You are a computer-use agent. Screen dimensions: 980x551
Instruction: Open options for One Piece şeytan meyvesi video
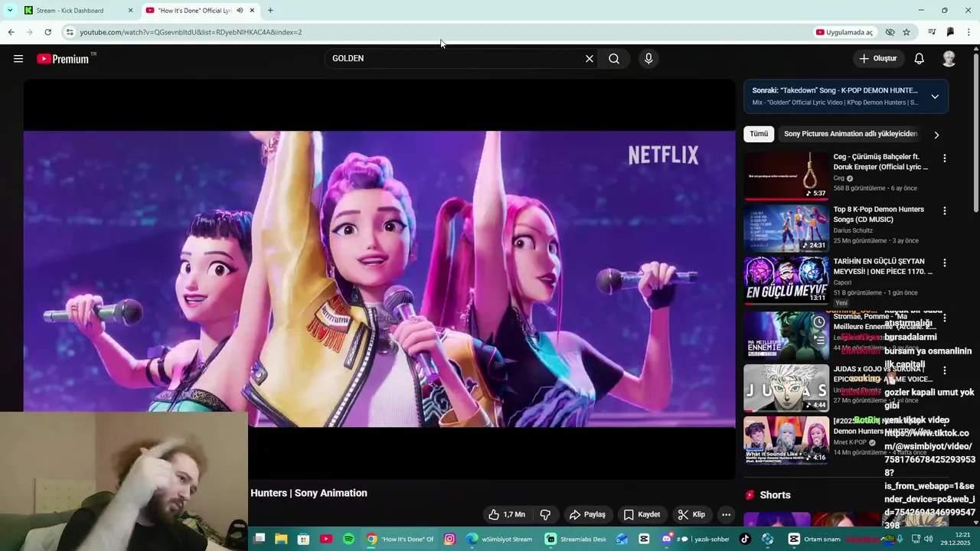pyautogui.click(x=945, y=262)
